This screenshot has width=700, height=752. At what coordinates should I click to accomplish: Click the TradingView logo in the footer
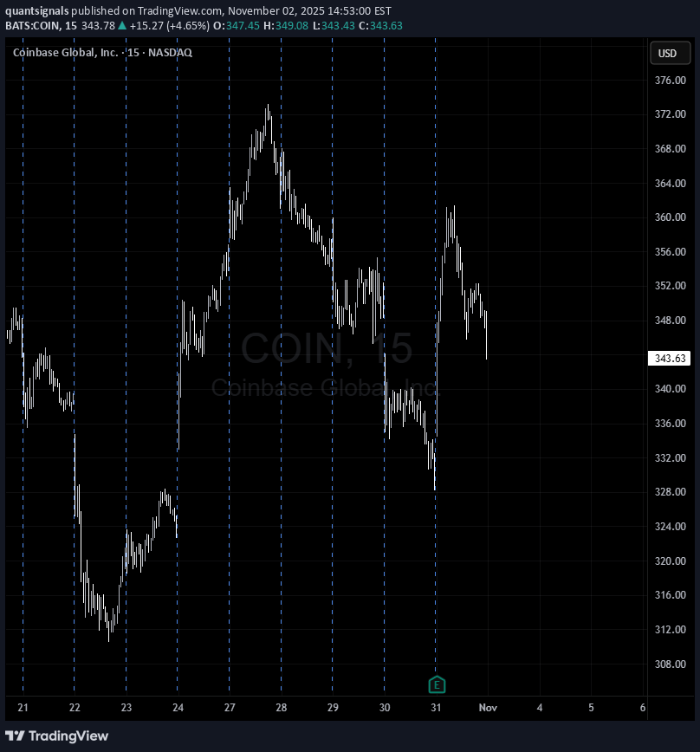pyautogui.click(x=57, y=736)
